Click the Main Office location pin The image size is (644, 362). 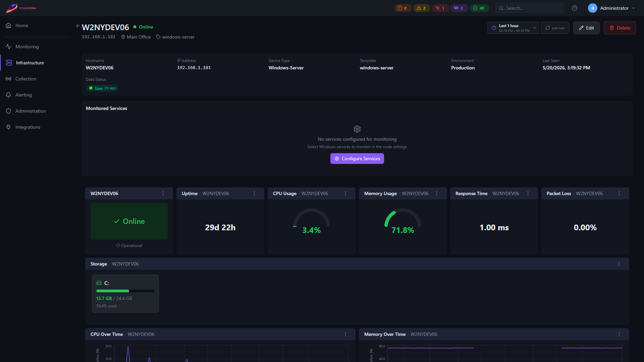pos(123,37)
